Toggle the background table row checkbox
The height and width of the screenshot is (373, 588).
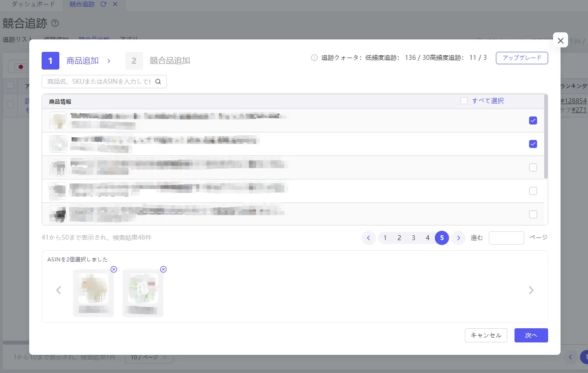(x=10, y=105)
